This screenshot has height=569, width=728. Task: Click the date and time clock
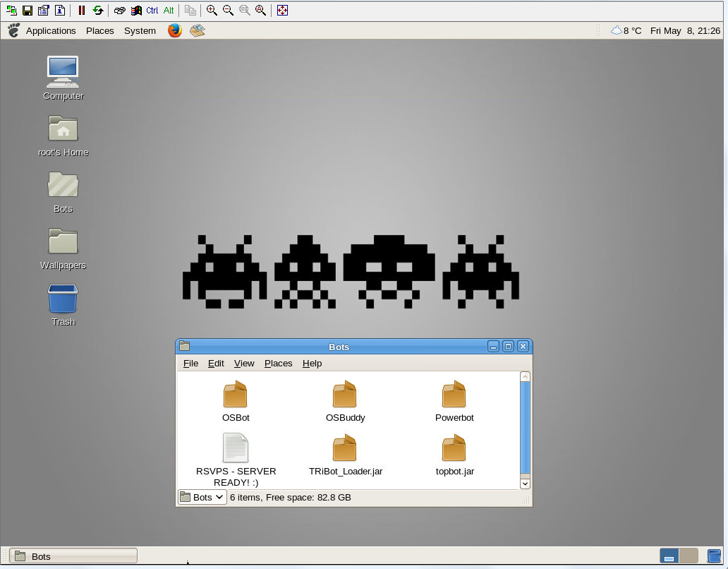point(685,30)
